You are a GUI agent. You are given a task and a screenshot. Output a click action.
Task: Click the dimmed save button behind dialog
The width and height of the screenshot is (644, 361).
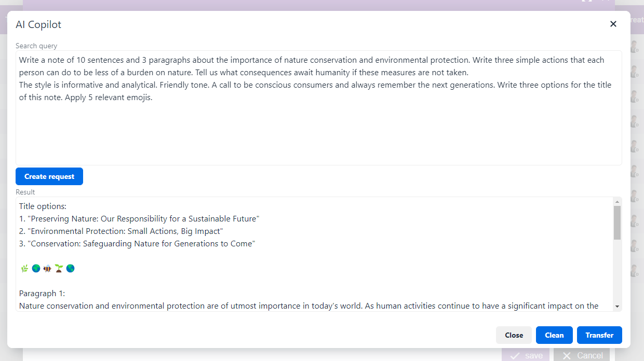525,355
